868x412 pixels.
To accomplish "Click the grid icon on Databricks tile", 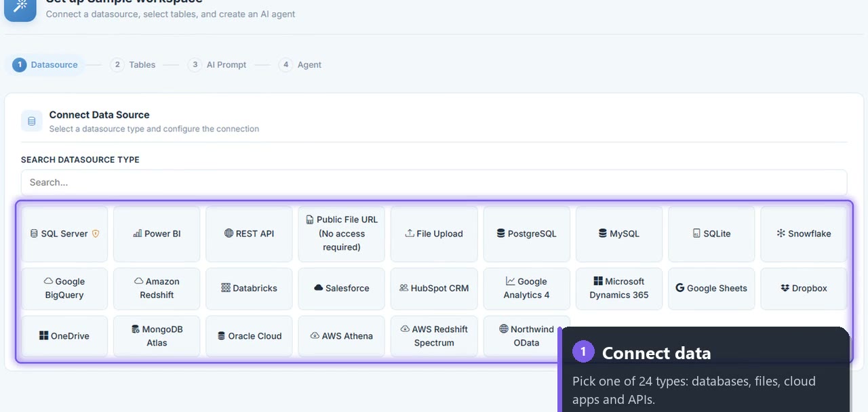I will coord(226,288).
